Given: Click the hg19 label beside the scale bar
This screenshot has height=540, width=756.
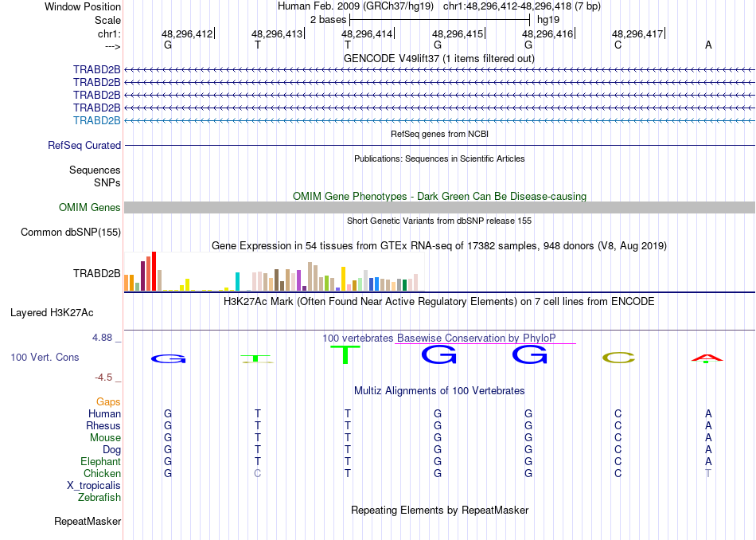Looking at the screenshot, I should tap(548, 20).
